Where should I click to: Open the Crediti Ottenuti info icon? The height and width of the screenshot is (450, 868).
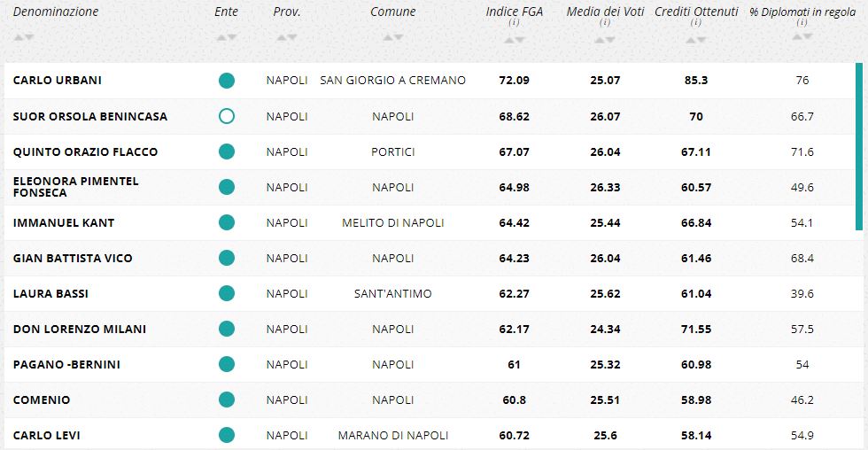[696, 23]
